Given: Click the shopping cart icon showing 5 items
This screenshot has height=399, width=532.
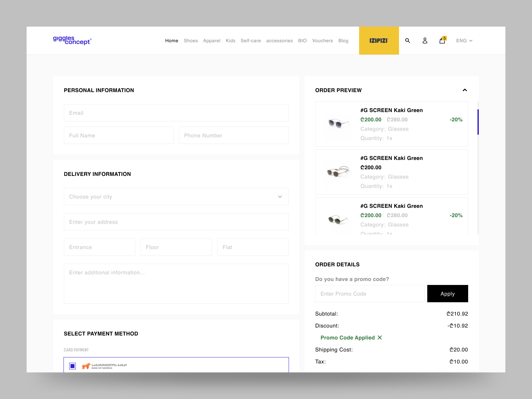Looking at the screenshot, I should click(442, 41).
